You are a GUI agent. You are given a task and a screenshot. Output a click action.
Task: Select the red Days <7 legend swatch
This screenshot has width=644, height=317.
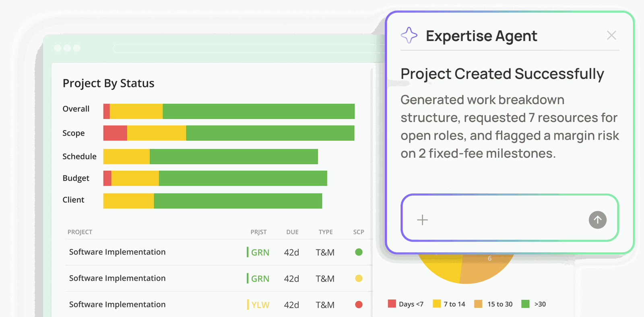click(392, 304)
